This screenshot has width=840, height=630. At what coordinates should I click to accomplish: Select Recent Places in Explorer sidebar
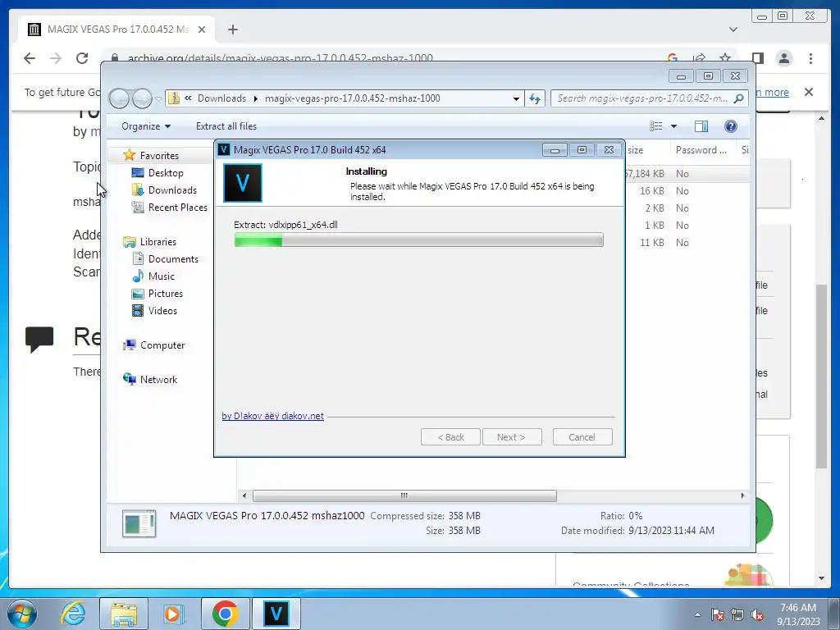[177, 208]
